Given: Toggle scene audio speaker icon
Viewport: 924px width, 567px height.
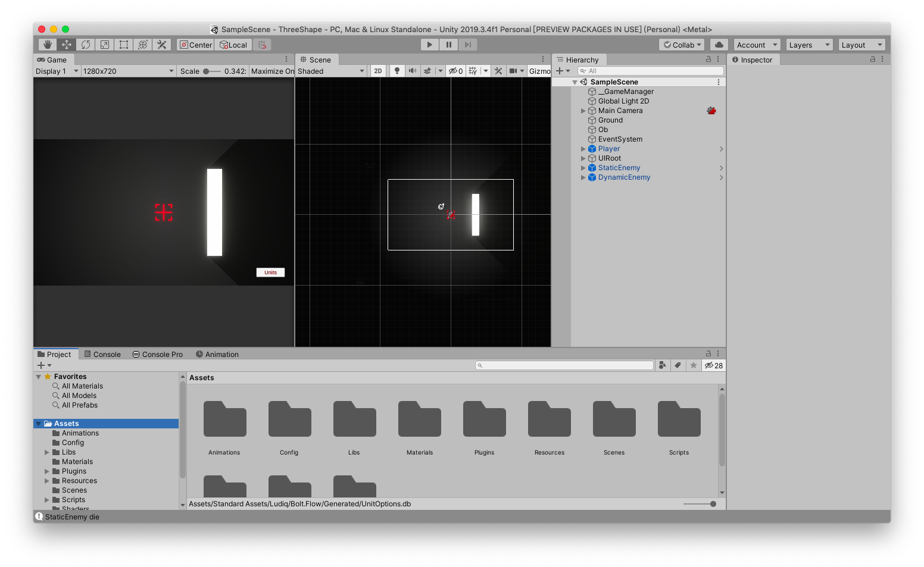Looking at the screenshot, I should click(x=412, y=71).
